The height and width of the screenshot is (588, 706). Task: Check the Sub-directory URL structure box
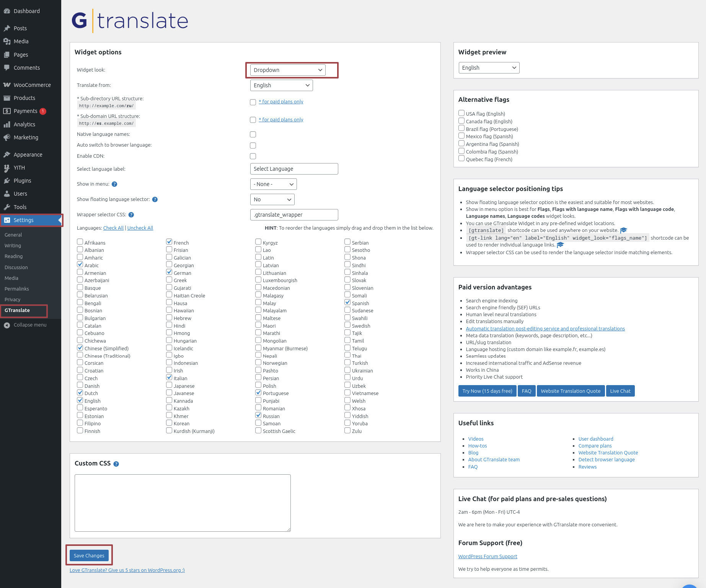253,102
